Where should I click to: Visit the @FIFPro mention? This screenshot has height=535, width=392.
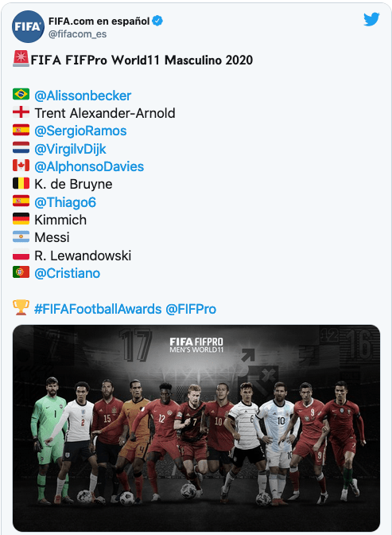191,309
